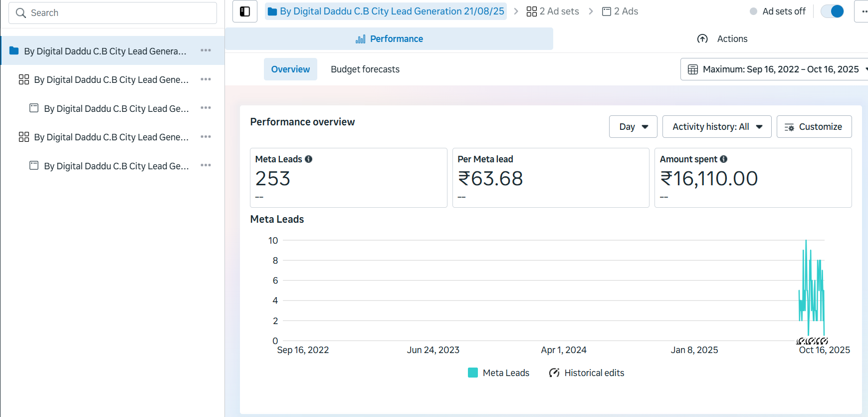The height and width of the screenshot is (417, 868).
Task: Click the Amount spent info icon
Action: [724, 159]
